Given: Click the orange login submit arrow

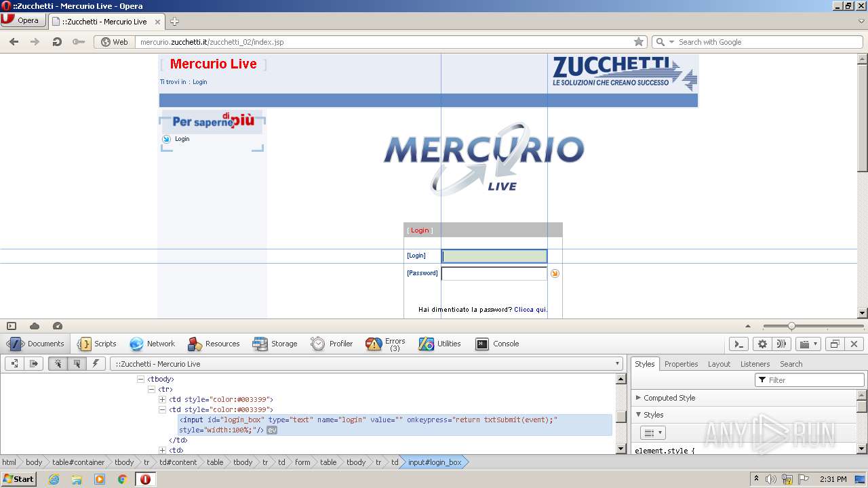Looking at the screenshot, I should [x=555, y=273].
